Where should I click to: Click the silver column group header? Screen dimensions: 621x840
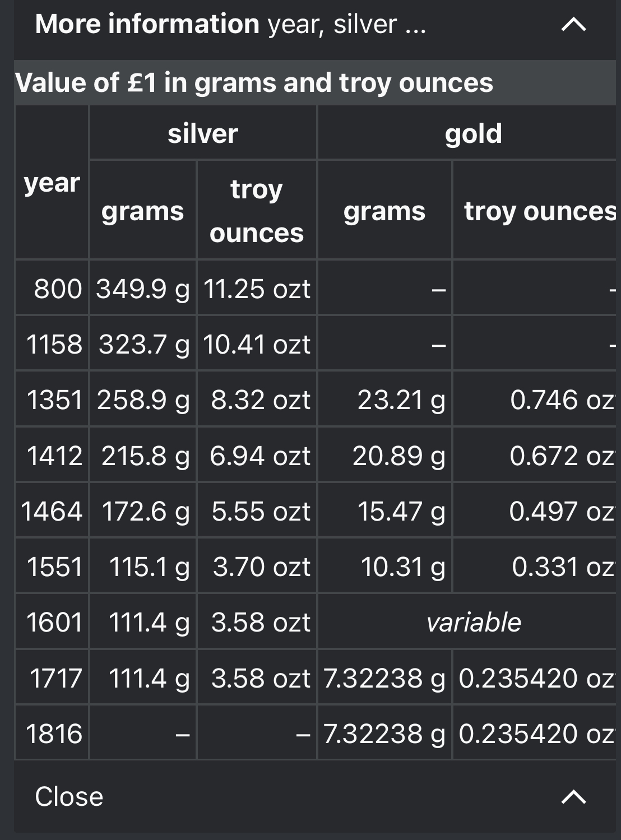203,133
